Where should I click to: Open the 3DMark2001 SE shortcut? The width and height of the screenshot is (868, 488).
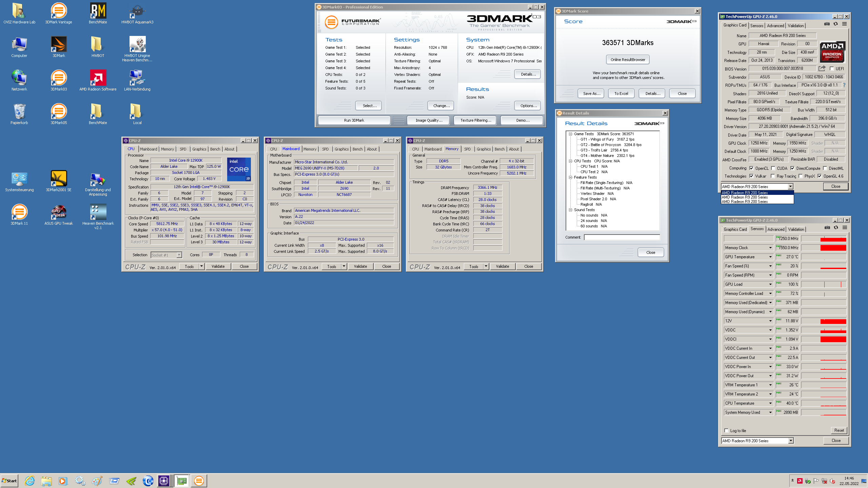coord(59,181)
